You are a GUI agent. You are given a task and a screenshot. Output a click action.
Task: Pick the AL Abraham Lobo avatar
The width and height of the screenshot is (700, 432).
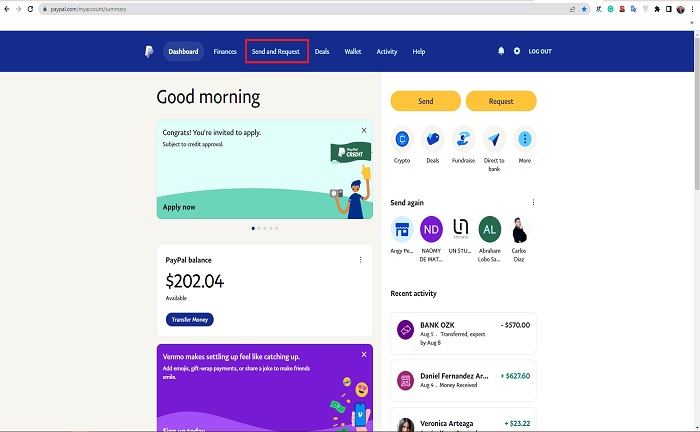(x=490, y=229)
